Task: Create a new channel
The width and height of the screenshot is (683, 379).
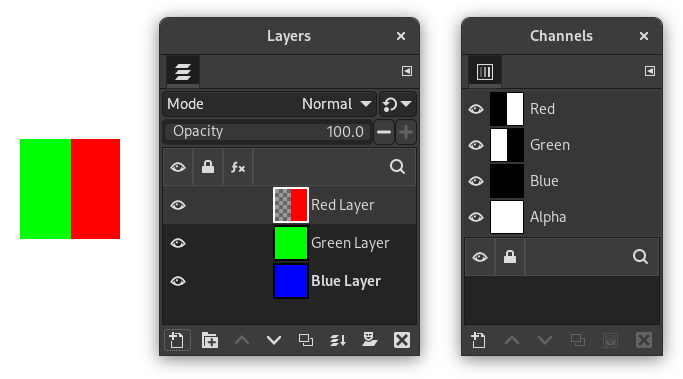Action: pos(478,340)
